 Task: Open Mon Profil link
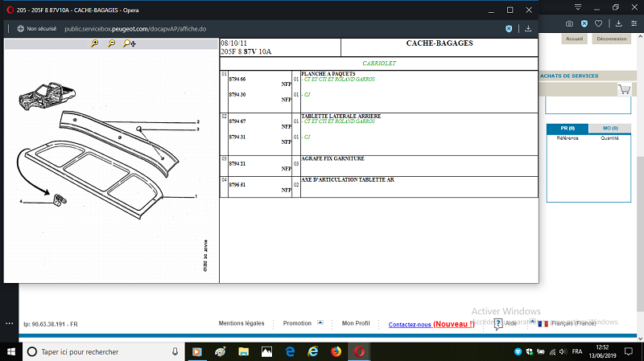point(356,323)
